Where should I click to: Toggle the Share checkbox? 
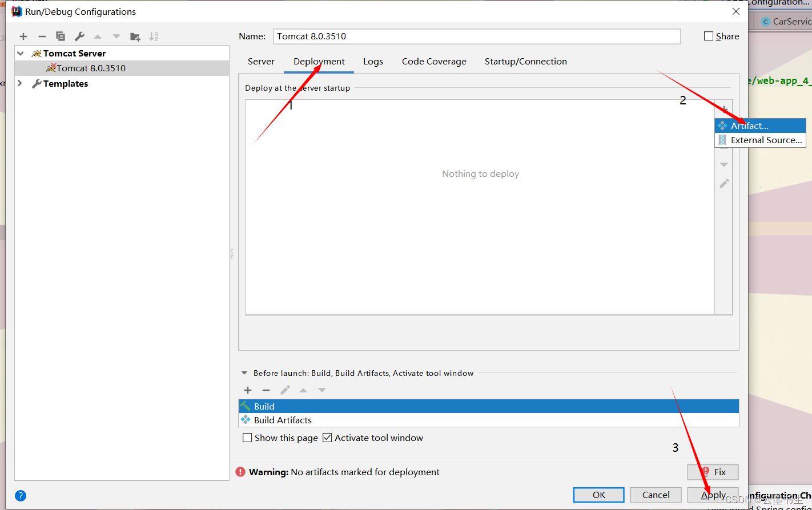[709, 36]
